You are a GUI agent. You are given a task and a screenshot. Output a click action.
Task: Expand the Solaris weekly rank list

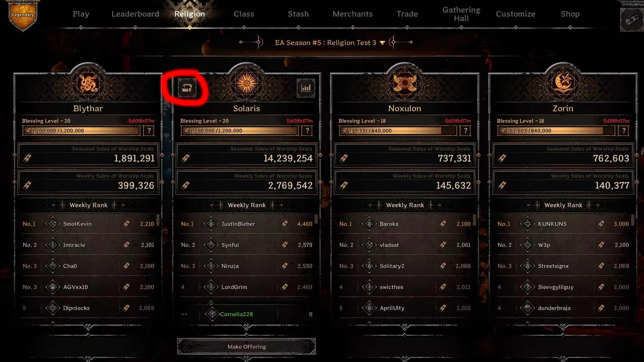click(247, 327)
